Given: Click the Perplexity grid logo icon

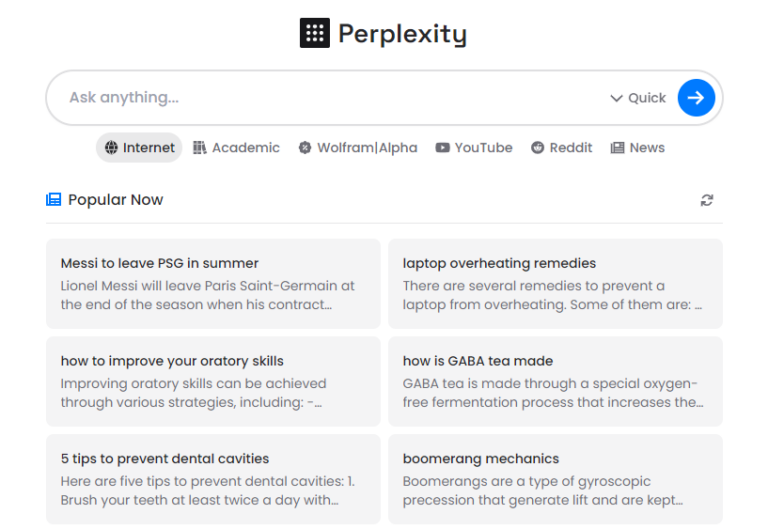Looking at the screenshot, I should pos(315,33).
